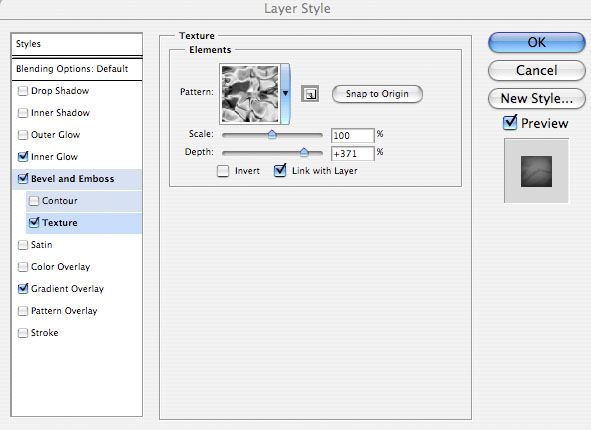Enable Drop Shadow effect checkbox

pos(23,91)
